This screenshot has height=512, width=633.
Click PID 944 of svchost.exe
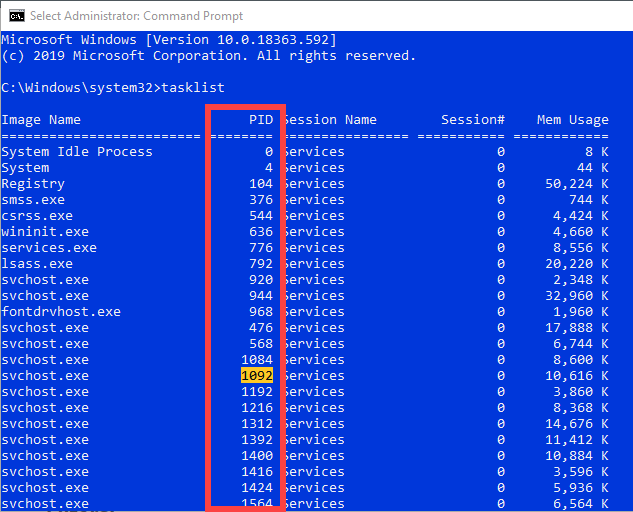pos(261,296)
